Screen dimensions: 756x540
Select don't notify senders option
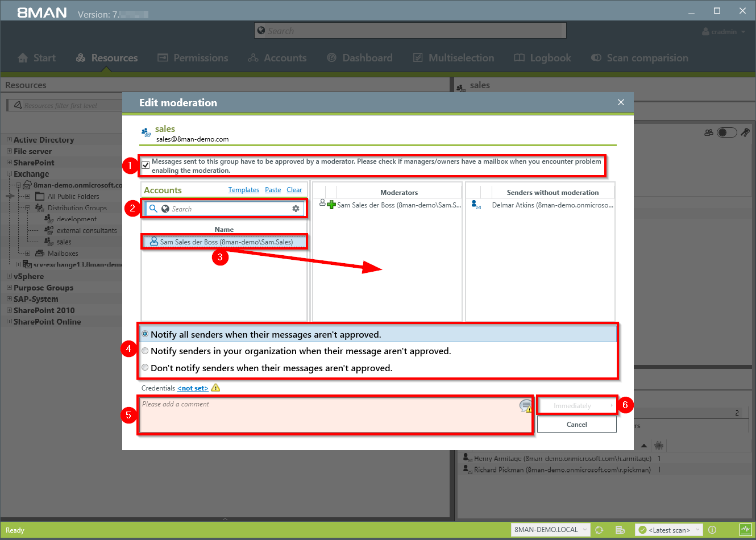[146, 368]
